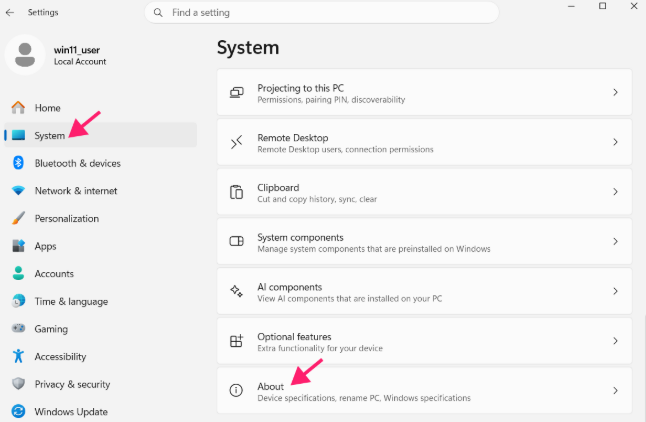Click the back arrow icon
The height and width of the screenshot is (422, 646).
(x=10, y=13)
